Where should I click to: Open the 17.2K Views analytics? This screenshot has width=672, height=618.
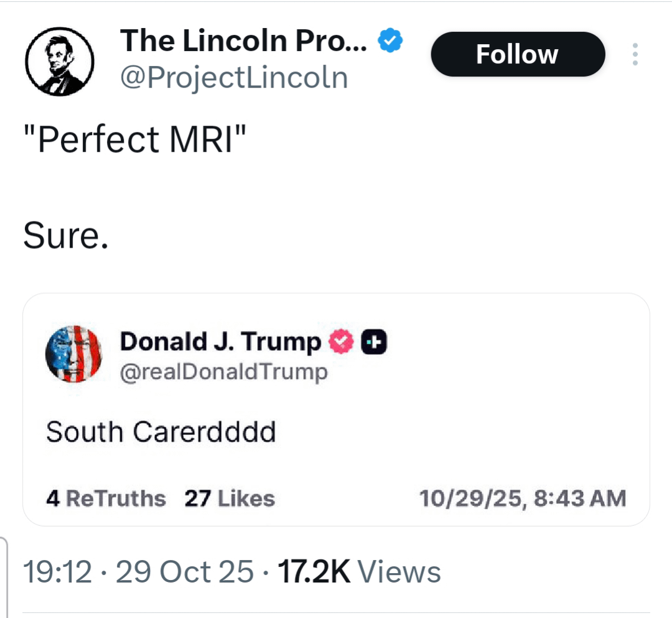coord(359,571)
